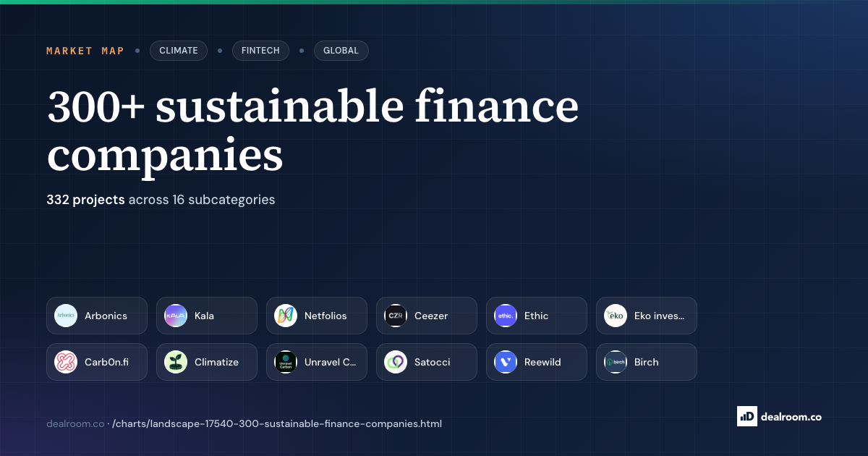This screenshot has height=456, width=868.
Task: Click the Unravel Carbon logo icon
Action: pos(286,362)
